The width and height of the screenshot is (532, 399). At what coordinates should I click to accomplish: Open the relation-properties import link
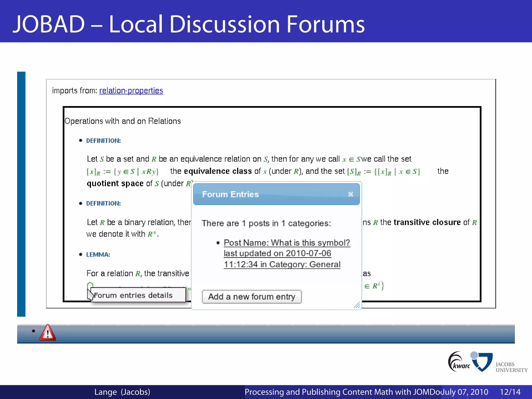coord(131,91)
